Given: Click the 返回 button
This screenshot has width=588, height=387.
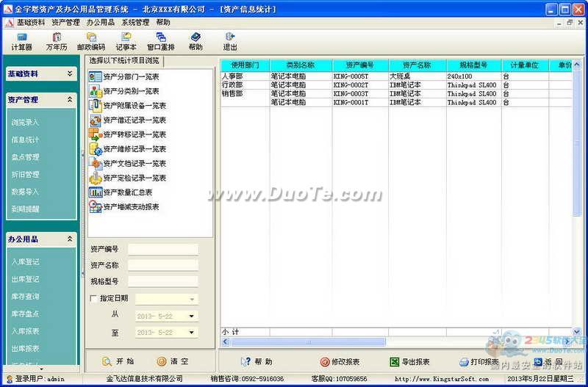Looking at the screenshot, I should (548, 362).
